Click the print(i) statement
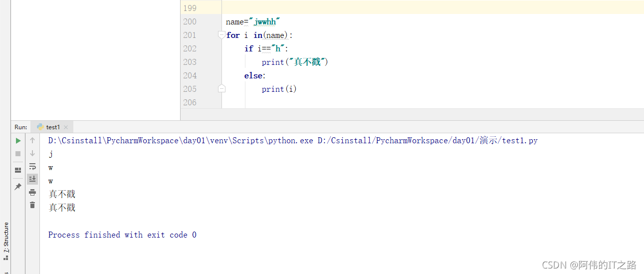The width and height of the screenshot is (644, 274). pyautogui.click(x=279, y=89)
